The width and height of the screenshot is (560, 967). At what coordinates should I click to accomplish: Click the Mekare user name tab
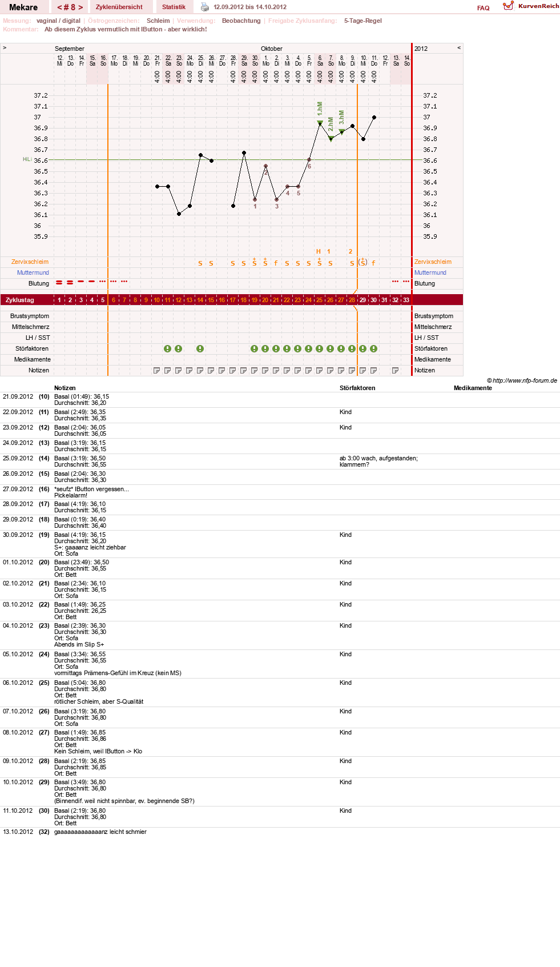pyautogui.click(x=23, y=7)
